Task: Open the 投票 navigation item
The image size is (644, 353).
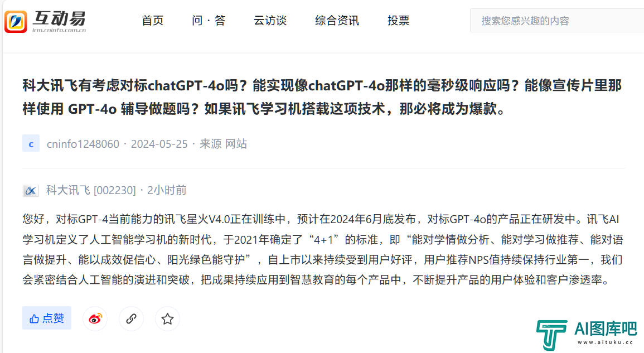Action: (399, 21)
